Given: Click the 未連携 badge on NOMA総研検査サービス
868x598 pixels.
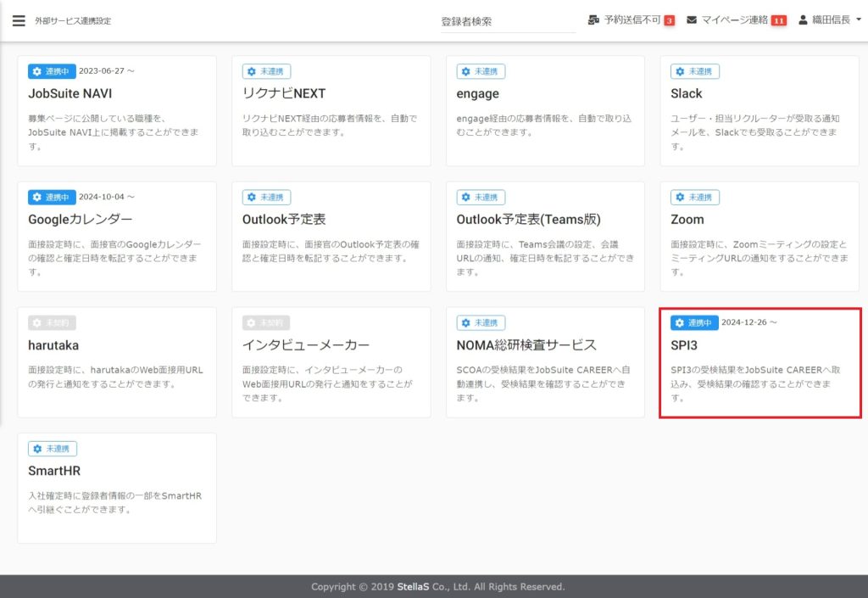Looking at the screenshot, I should coord(481,322).
